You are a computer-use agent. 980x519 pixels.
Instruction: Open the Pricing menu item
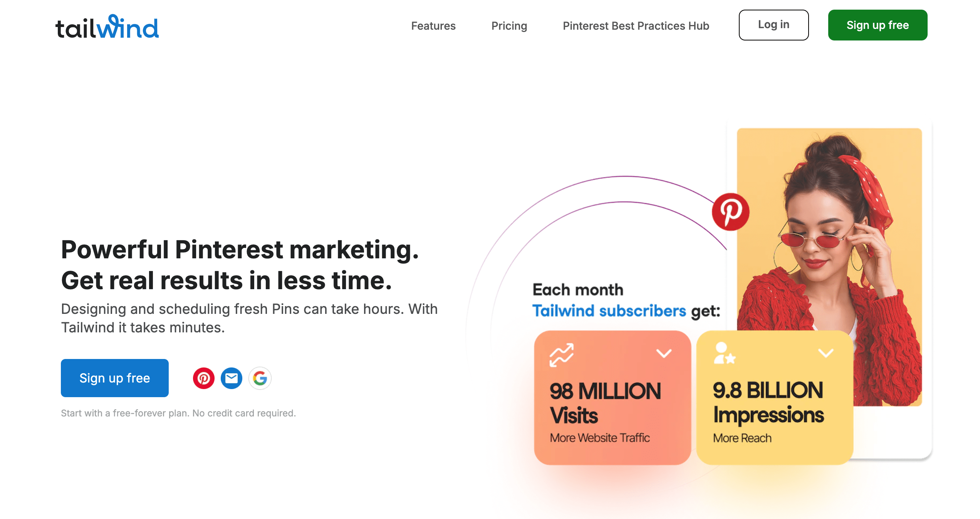coord(509,26)
